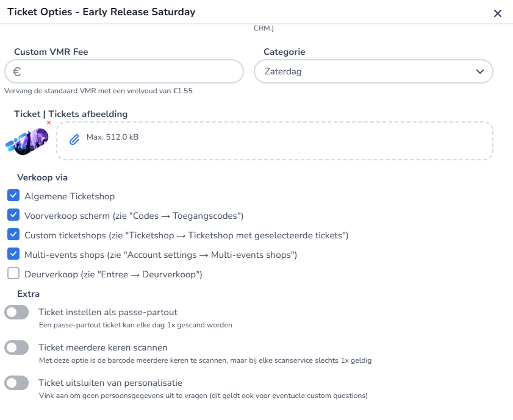Enable the Deurverkoop checkbox
513x420 pixels.
pyautogui.click(x=13, y=274)
